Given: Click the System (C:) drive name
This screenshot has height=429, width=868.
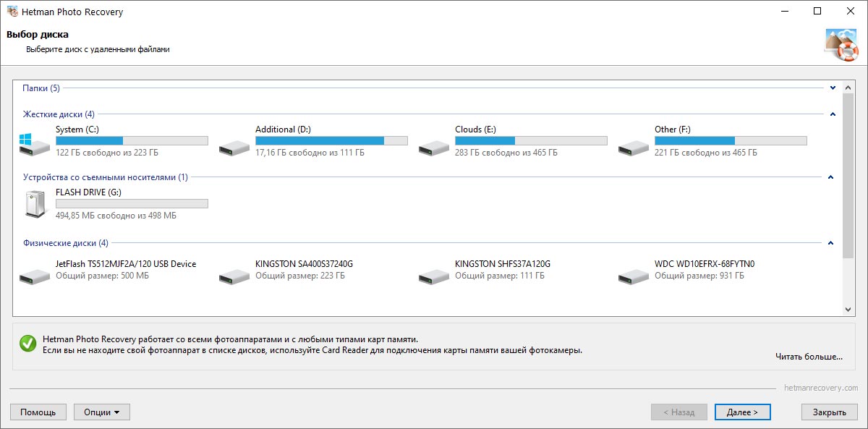Looking at the screenshot, I should [77, 129].
